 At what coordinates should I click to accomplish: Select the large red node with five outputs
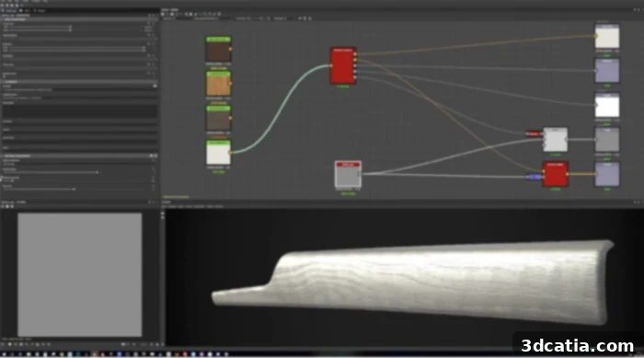tap(343, 65)
